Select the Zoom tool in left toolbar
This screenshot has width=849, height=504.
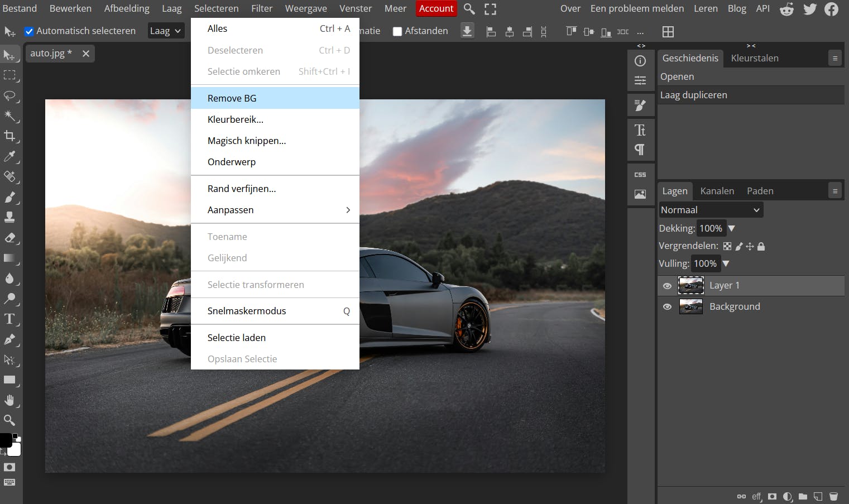(x=9, y=420)
